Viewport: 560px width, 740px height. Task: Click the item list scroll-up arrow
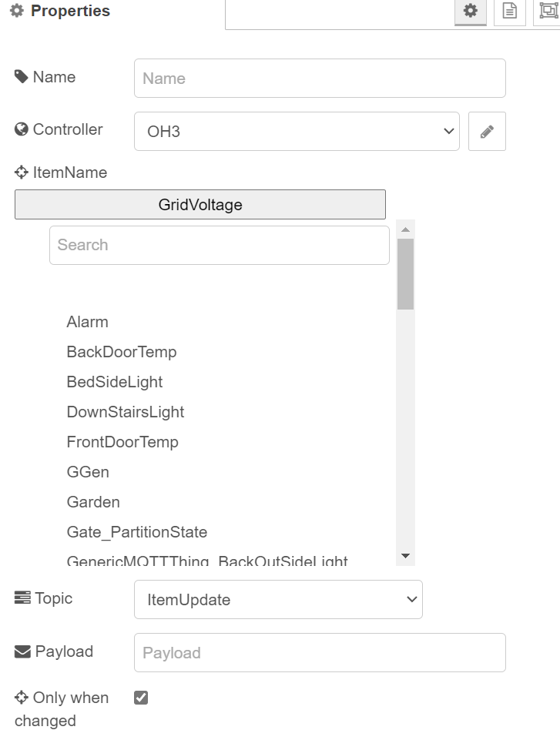coord(406,229)
